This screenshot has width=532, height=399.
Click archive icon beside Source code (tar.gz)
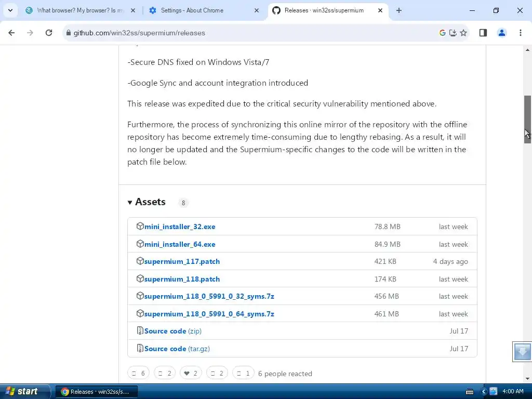(140, 349)
